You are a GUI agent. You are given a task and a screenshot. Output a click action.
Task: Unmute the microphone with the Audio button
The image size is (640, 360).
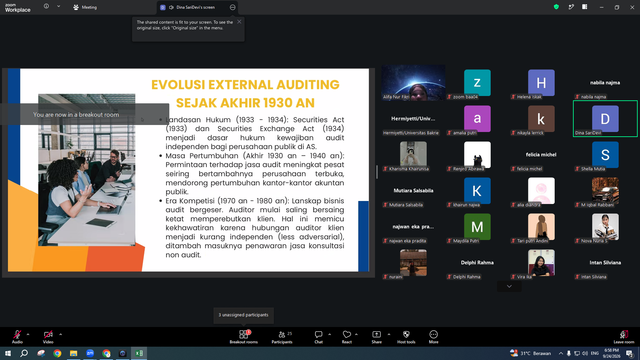point(17,337)
